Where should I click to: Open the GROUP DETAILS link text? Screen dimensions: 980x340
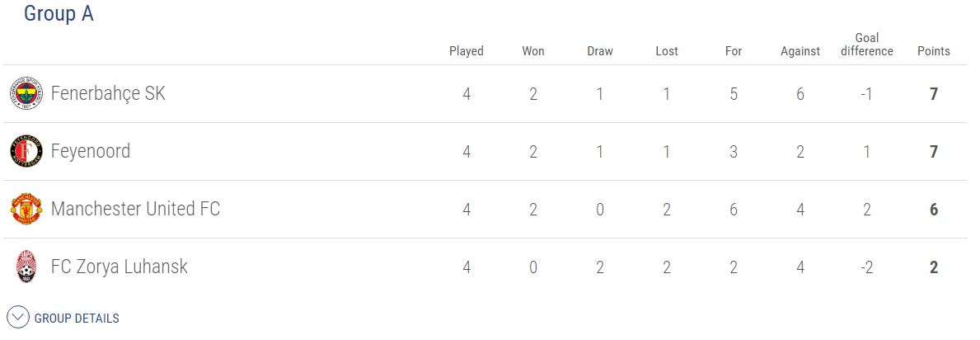[77, 319]
